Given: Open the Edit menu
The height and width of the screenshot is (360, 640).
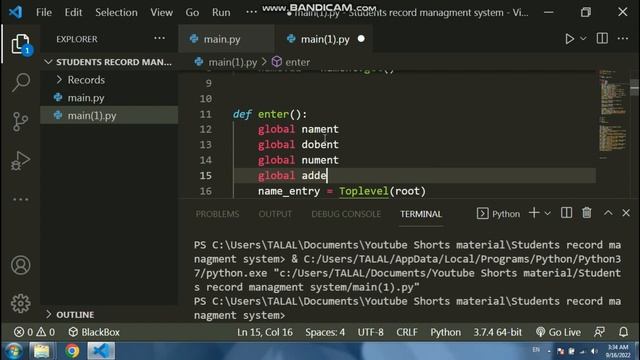Looking at the screenshot, I should [x=73, y=12].
